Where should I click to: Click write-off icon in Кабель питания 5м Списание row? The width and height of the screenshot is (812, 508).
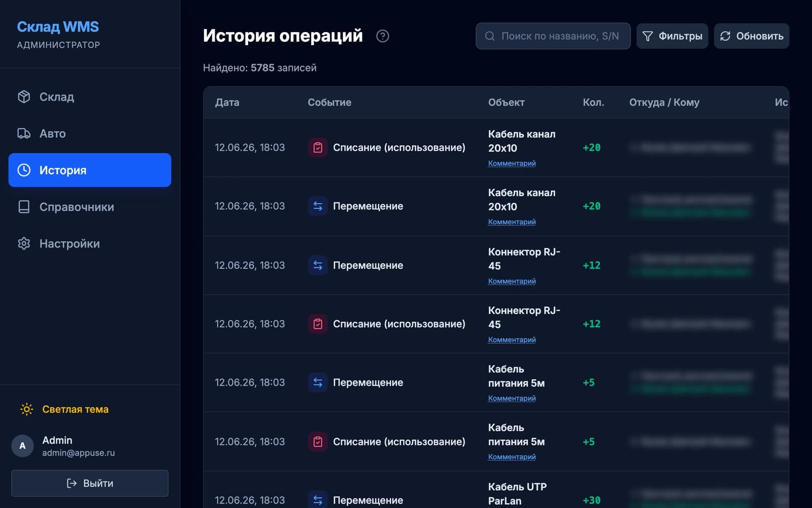click(318, 441)
